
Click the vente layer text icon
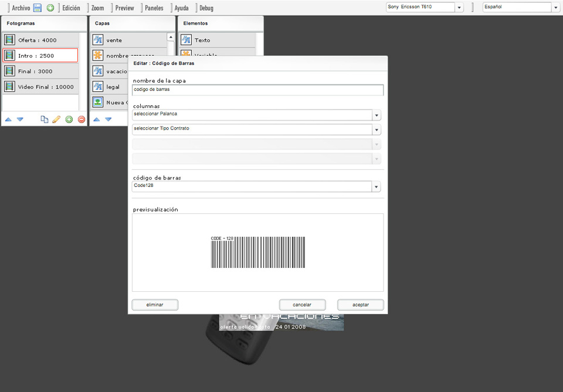point(98,40)
